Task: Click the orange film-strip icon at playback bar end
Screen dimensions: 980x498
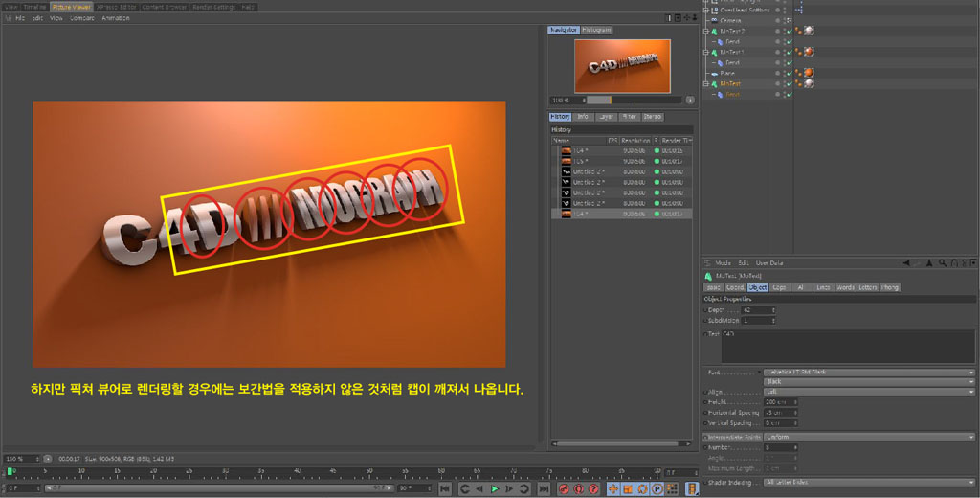Action: (x=692, y=488)
